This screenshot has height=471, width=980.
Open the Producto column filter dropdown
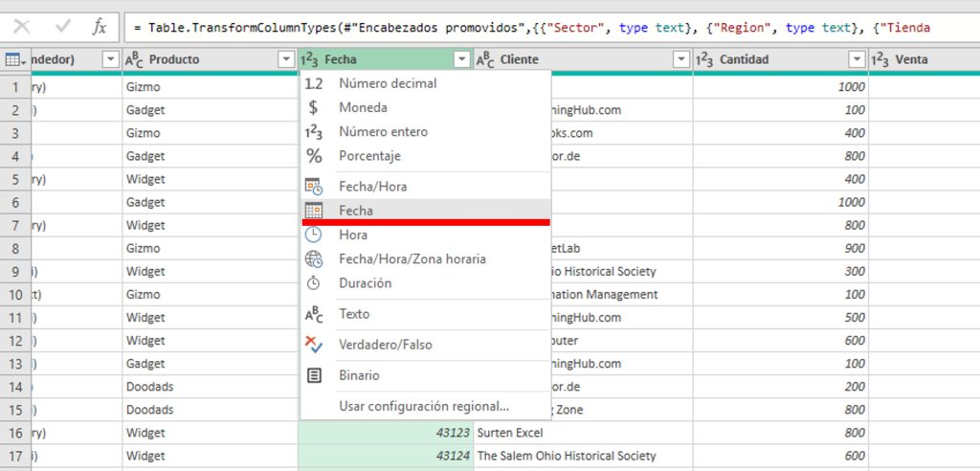[286, 59]
